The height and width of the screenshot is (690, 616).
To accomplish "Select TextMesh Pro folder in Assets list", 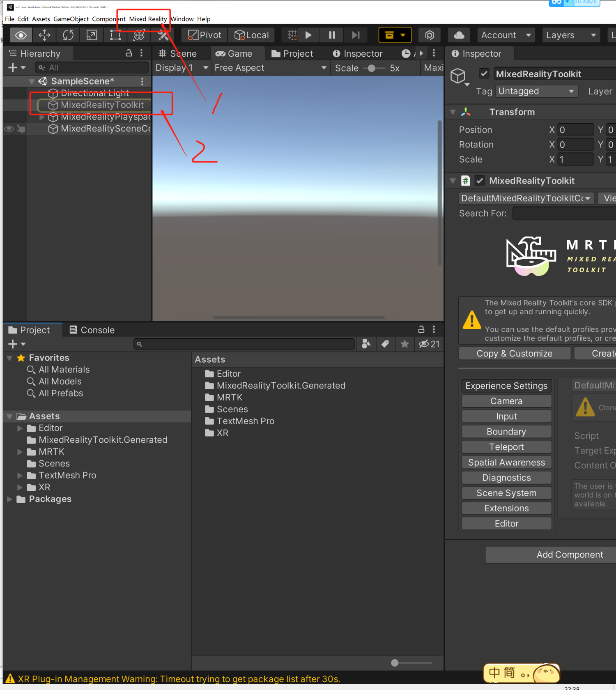I will 240,421.
